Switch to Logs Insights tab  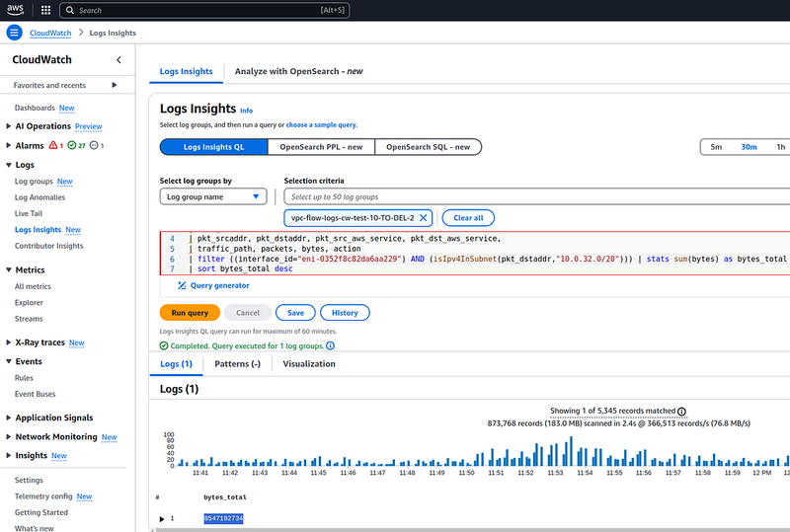(186, 71)
